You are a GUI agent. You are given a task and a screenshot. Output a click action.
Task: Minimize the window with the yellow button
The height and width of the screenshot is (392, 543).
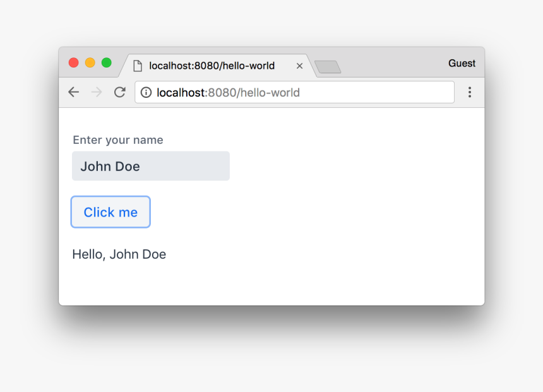pos(90,62)
